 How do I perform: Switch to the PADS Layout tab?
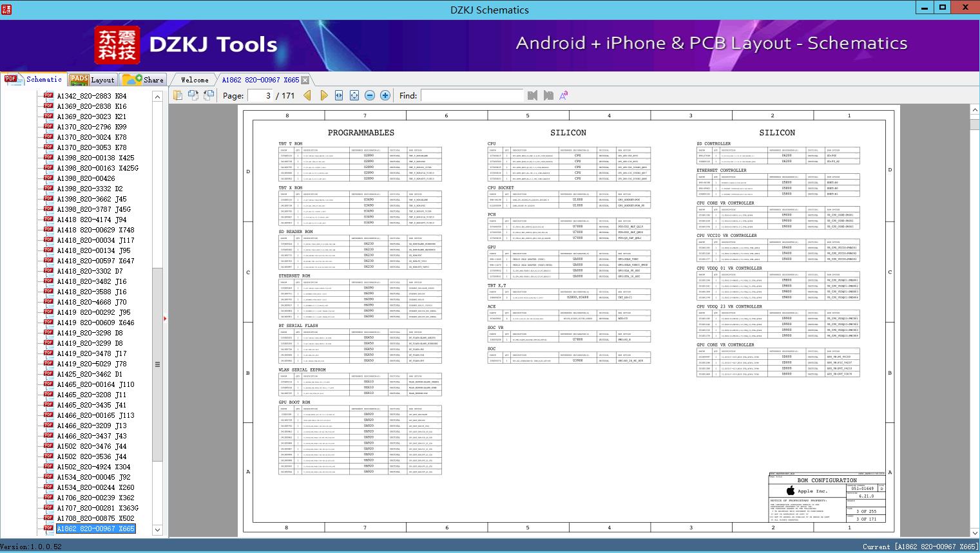tap(92, 79)
